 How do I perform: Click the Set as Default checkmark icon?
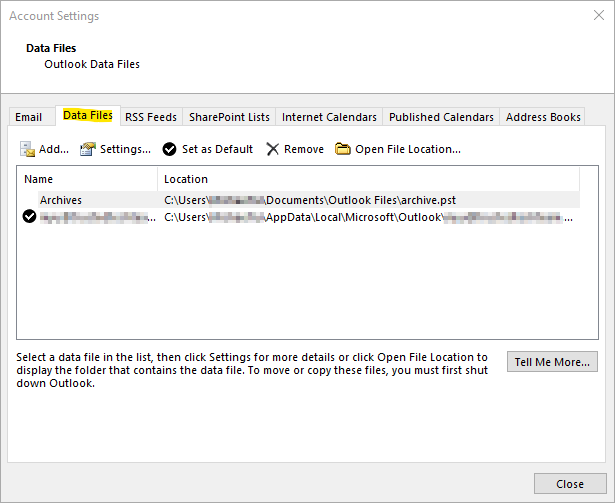[x=169, y=149]
